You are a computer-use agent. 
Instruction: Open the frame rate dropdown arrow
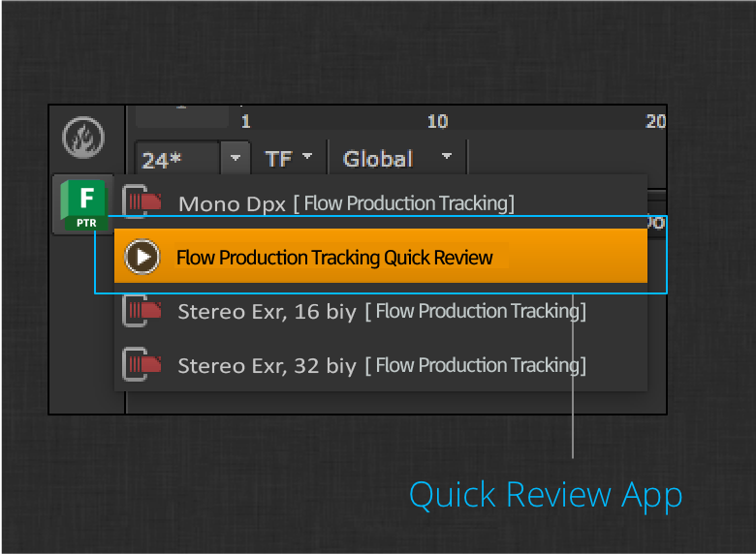(236, 158)
